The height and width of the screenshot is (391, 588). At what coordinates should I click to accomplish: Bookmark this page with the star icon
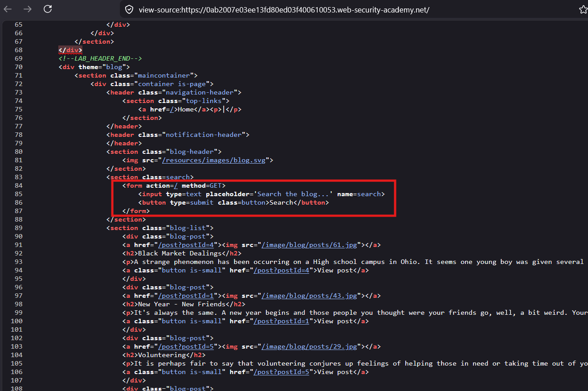(583, 9)
